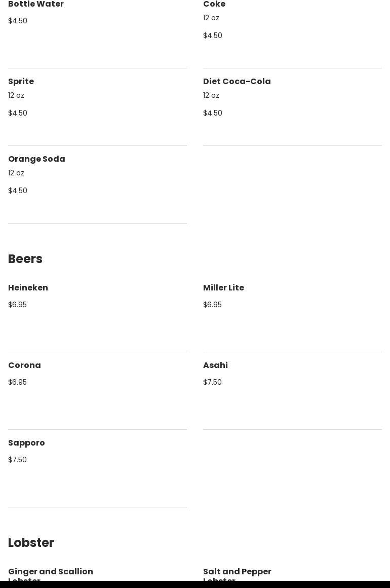Image resolution: width=390 pixels, height=588 pixels.
Task: Select the Sapporo beer item
Action: tap(26, 443)
